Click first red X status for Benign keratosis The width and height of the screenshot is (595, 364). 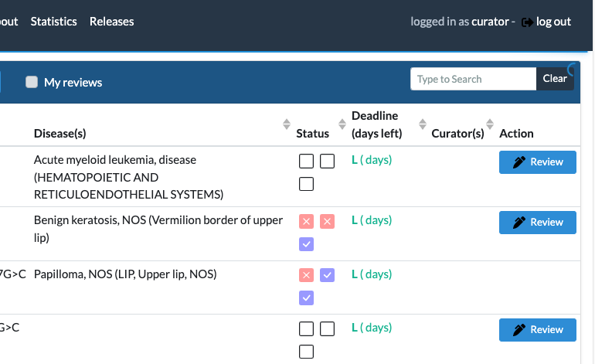(x=306, y=221)
